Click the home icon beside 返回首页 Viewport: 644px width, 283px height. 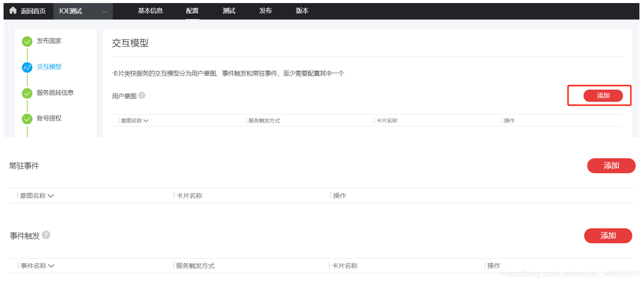13,11
